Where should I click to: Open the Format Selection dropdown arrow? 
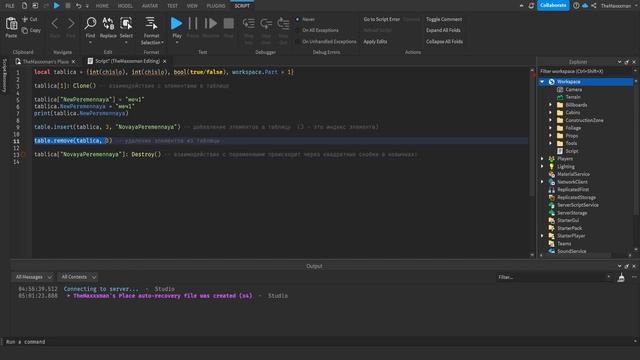click(x=162, y=42)
